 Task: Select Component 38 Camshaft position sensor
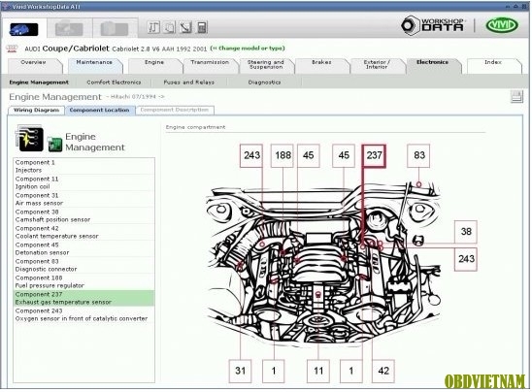pos(83,215)
